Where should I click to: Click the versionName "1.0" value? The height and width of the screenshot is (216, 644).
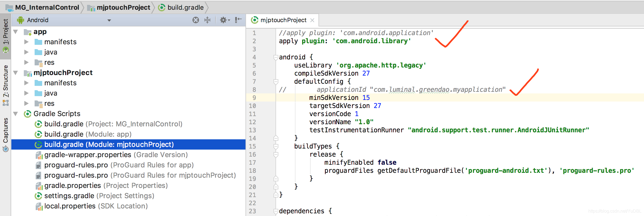[x=364, y=122]
